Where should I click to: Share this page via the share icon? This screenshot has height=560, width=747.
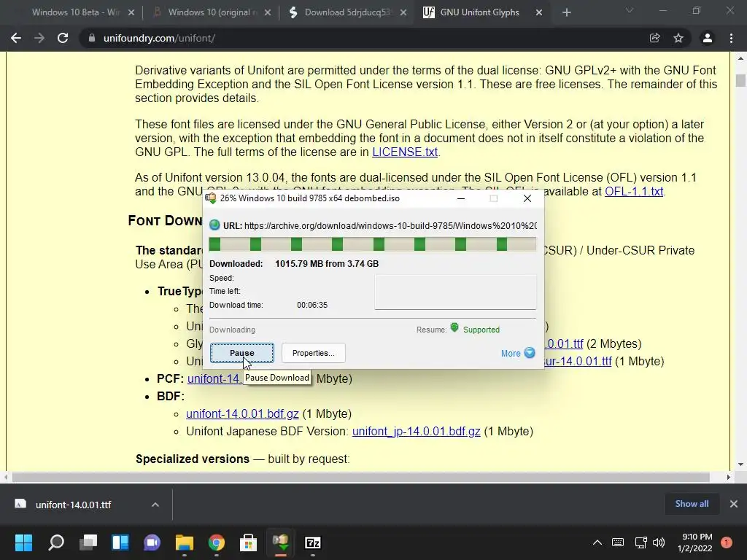tap(654, 38)
